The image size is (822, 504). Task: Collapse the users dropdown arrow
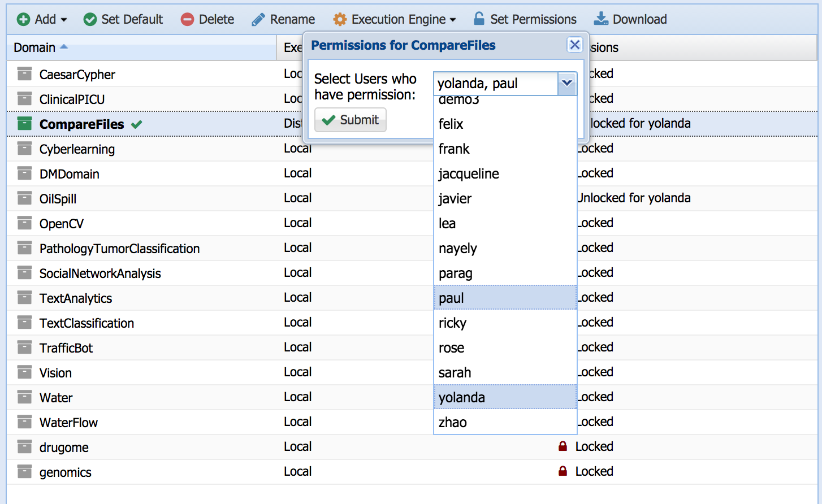click(567, 84)
